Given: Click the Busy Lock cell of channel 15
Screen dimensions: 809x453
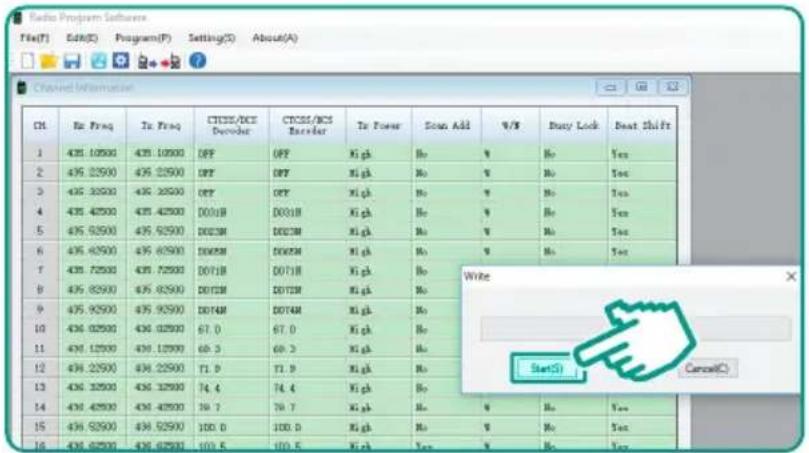Looking at the screenshot, I should coord(574,427).
